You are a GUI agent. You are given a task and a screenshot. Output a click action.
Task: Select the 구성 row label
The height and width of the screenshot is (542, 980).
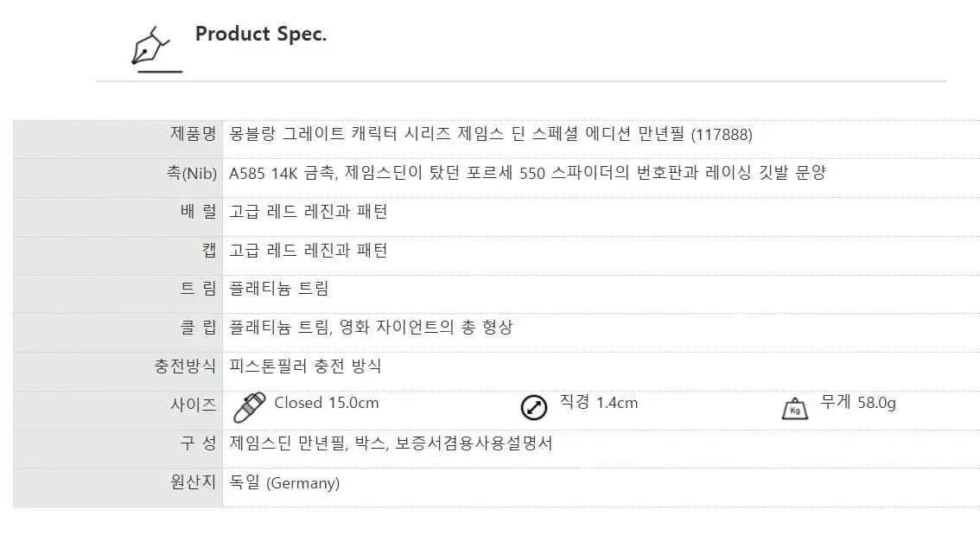(x=198, y=443)
